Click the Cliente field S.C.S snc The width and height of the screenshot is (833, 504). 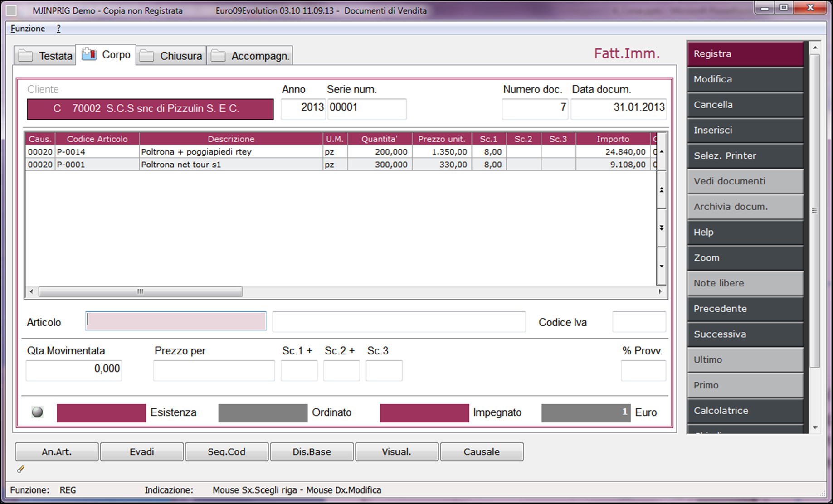pyautogui.click(x=150, y=109)
